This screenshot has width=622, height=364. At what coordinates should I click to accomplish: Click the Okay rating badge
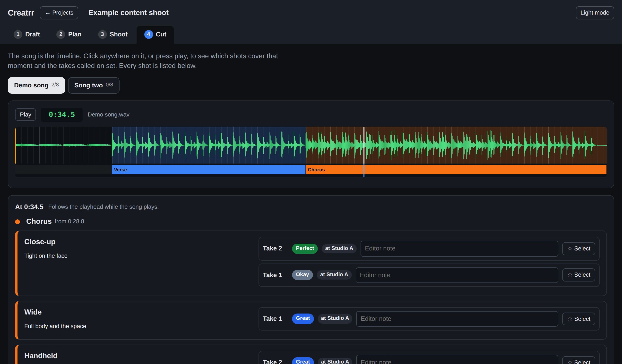[302, 274]
